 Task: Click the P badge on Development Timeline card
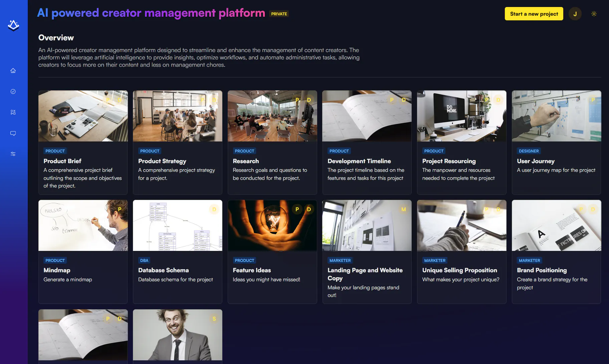pos(392,100)
